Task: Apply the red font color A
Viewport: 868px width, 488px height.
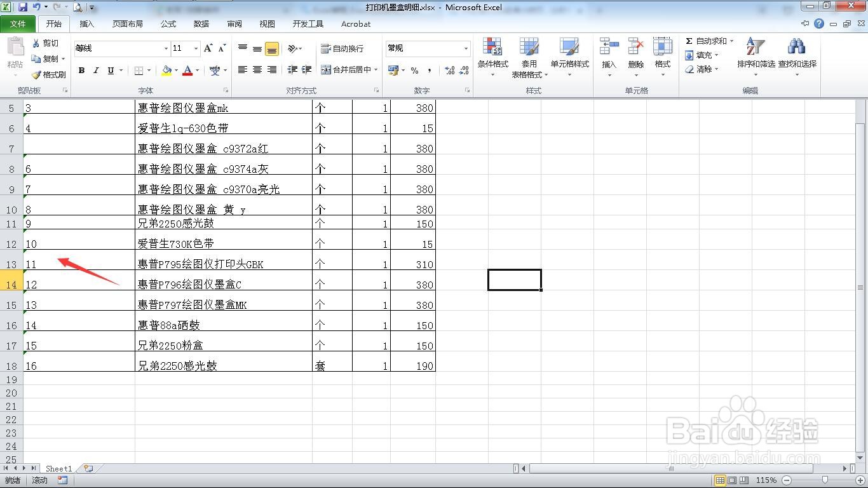Action: coord(187,71)
